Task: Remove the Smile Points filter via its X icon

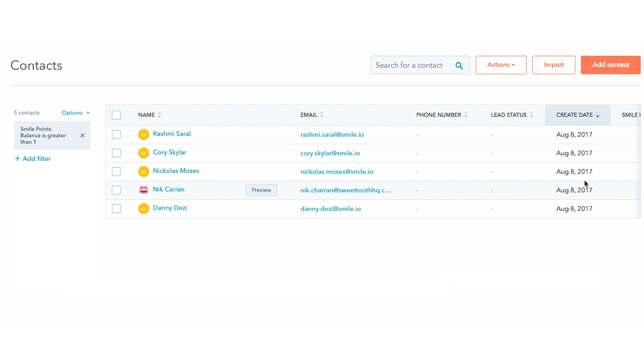Action: point(82,136)
